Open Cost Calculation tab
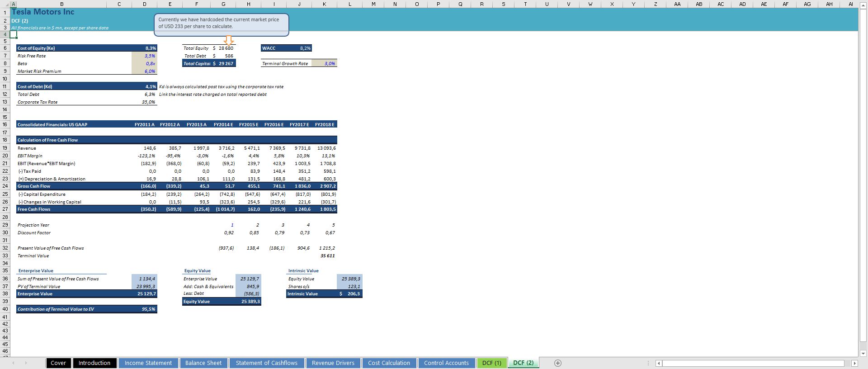Screen dimensions: 868x369 [x=389, y=363]
